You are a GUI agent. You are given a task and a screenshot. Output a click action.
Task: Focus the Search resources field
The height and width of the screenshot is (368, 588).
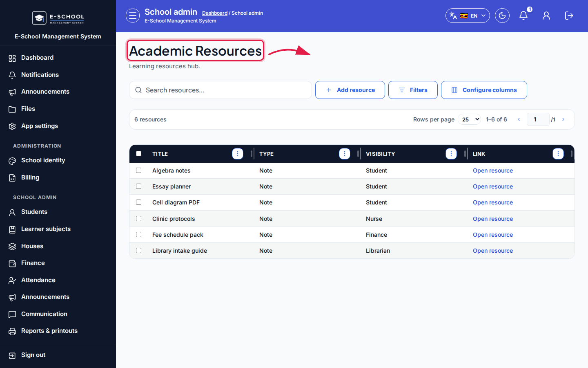tap(220, 90)
